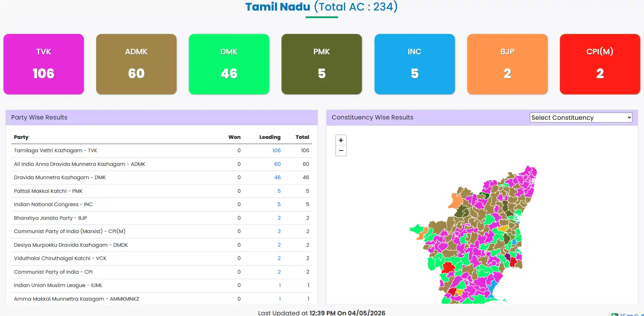
Task: Click ADMK leading count link 60
Action: click(277, 164)
